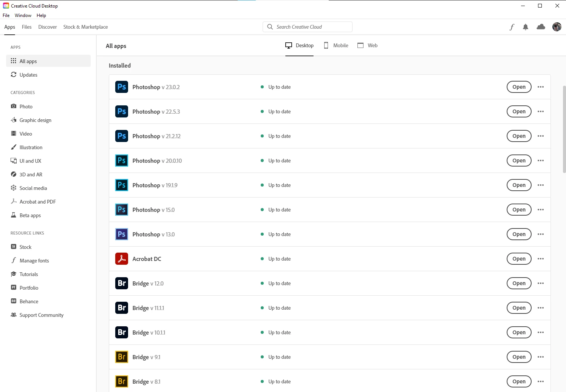Screen dimensions: 566x392
Task: Click the cloud sync status icon
Action: pyautogui.click(x=541, y=27)
